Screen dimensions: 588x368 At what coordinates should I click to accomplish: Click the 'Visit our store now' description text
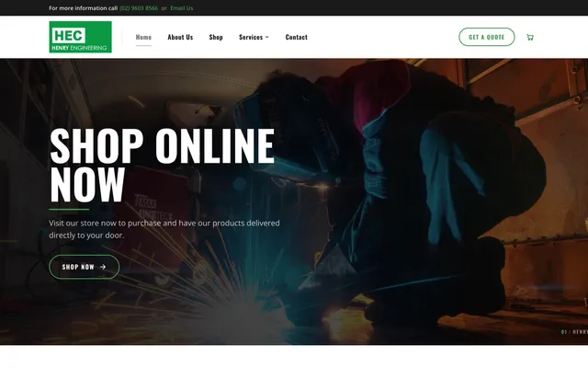coord(164,229)
